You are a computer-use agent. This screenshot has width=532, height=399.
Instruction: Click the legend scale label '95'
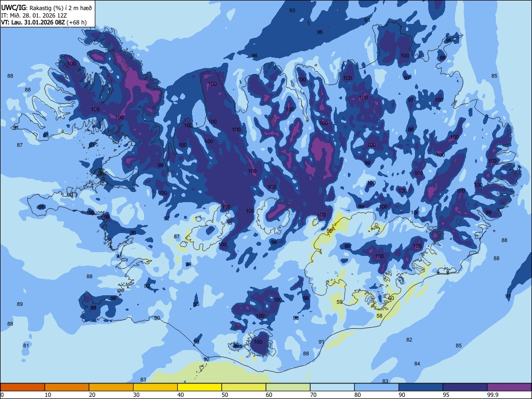point(446,395)
